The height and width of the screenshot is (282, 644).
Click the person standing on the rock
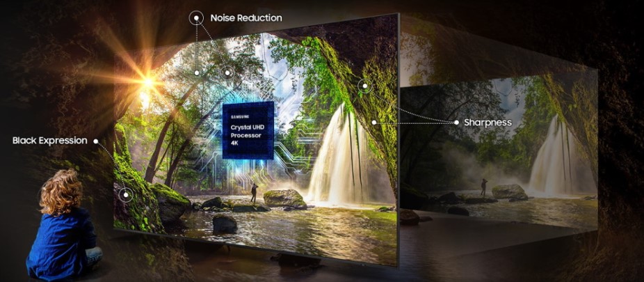254,192
